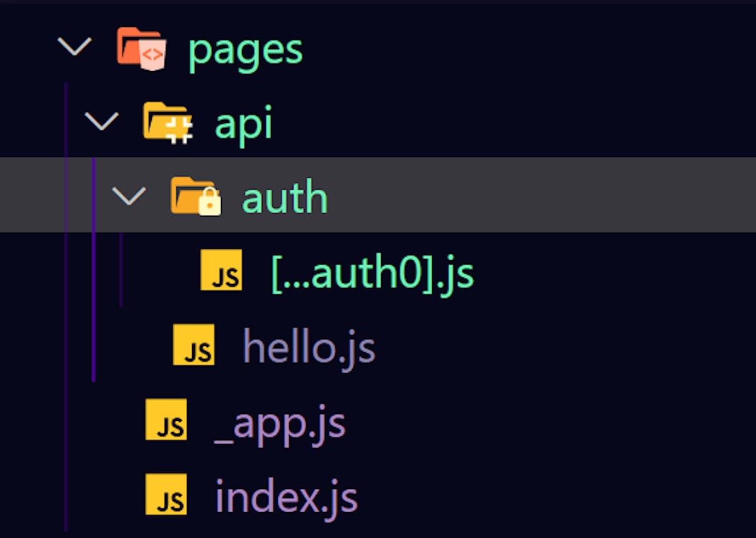
Task: Click the orange pages folder icon
Action: 142,48
